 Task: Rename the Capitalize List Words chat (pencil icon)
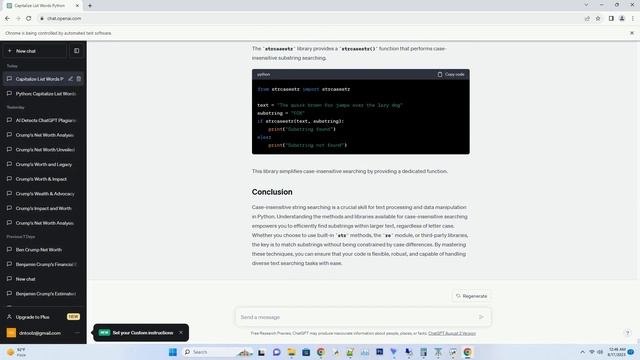coord(71,79)
